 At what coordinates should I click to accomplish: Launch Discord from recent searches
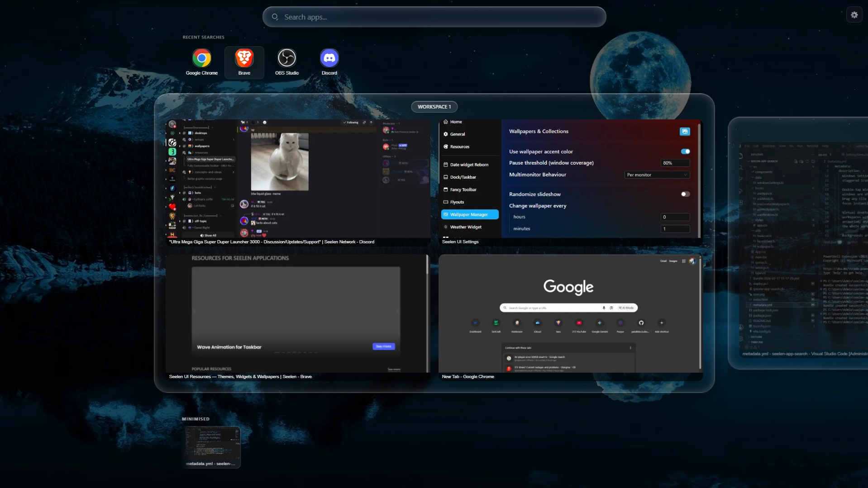[x=329, y=62]
